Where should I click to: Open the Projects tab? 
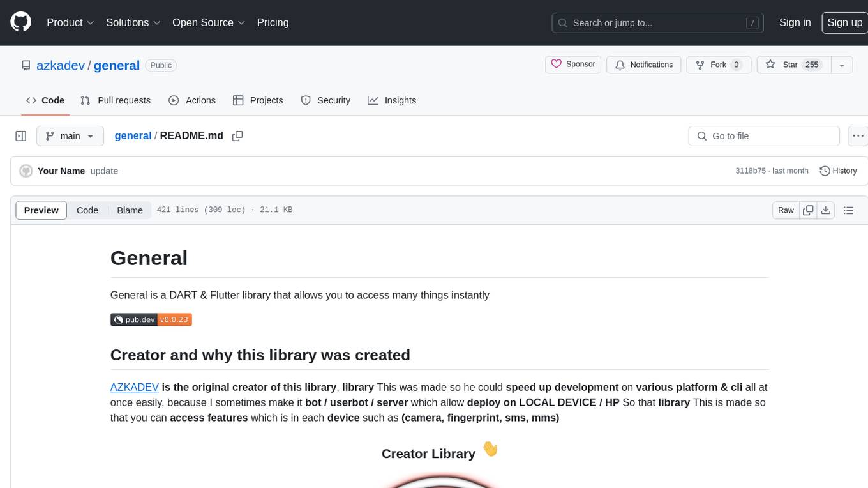pyautogui.click(x=258, y=100)
